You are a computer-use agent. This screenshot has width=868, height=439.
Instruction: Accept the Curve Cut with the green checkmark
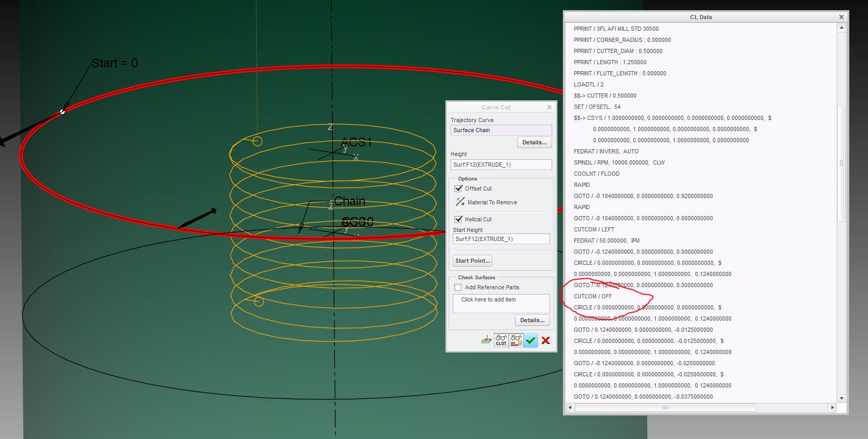530,340
